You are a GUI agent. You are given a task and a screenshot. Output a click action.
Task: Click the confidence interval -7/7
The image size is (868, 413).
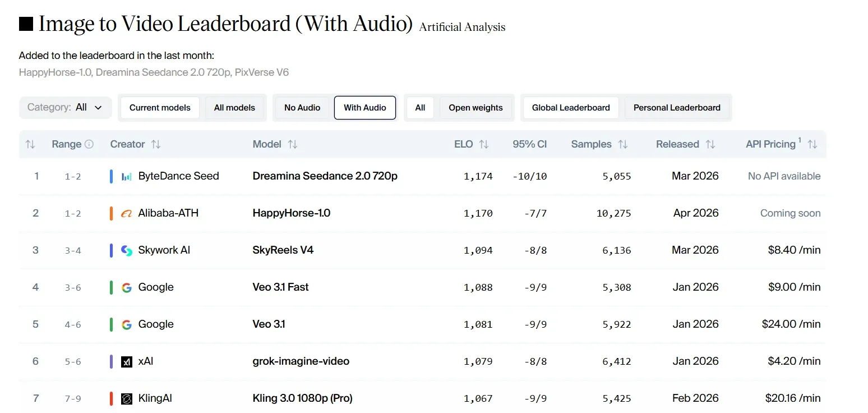[535, 213]
